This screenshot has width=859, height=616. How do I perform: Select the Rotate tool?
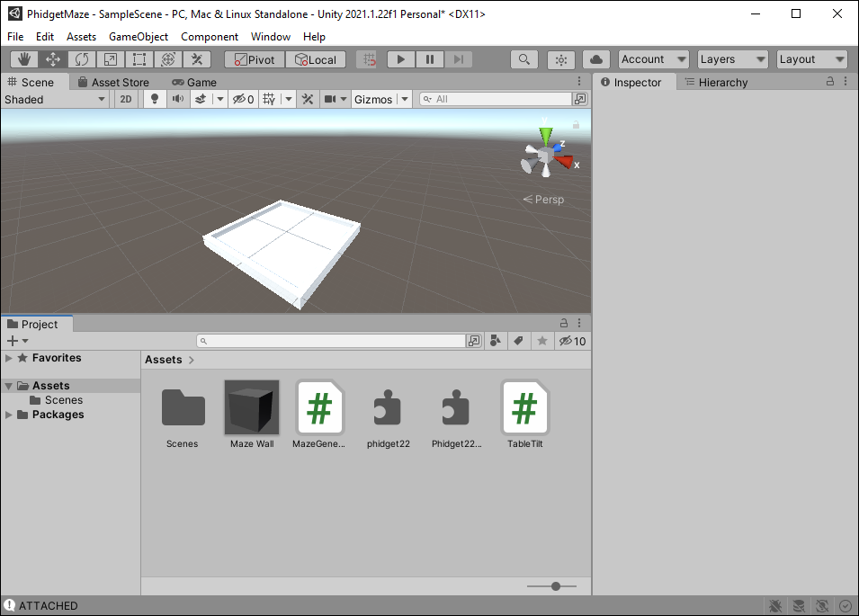point(82,59)
